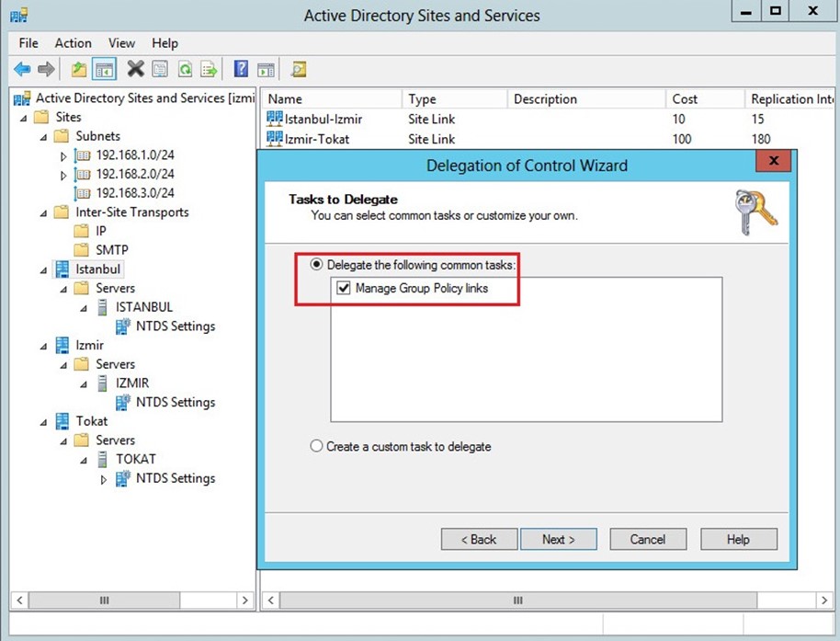Click the Istanbul-Izmir site link icon
The height and width of the screenshot is (641, 840).
point(274,119)
